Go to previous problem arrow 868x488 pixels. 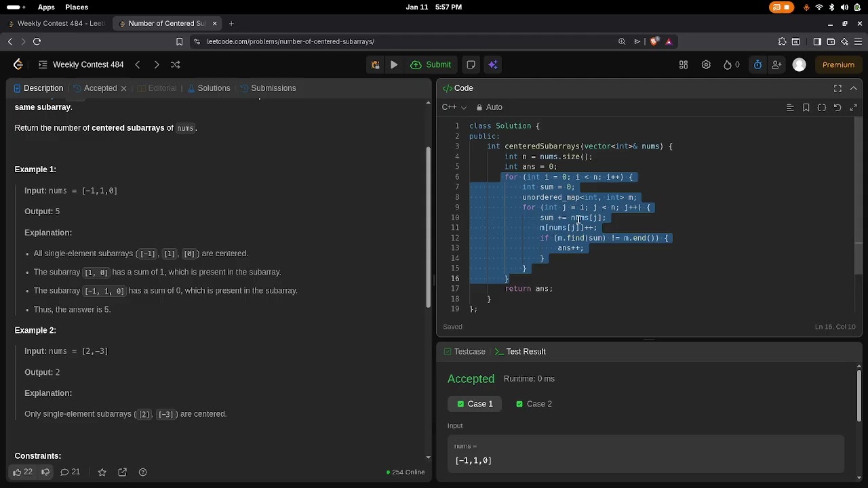[138, 65]
